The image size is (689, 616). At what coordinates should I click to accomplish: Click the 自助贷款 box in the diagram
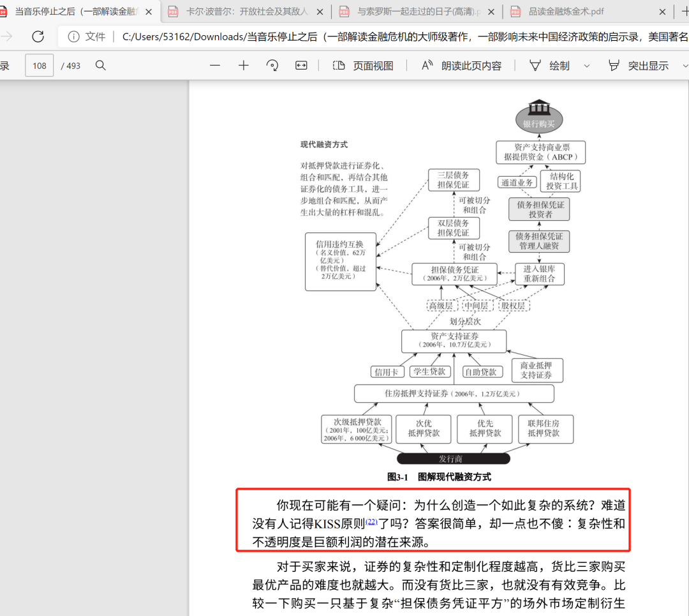(481, 372)
